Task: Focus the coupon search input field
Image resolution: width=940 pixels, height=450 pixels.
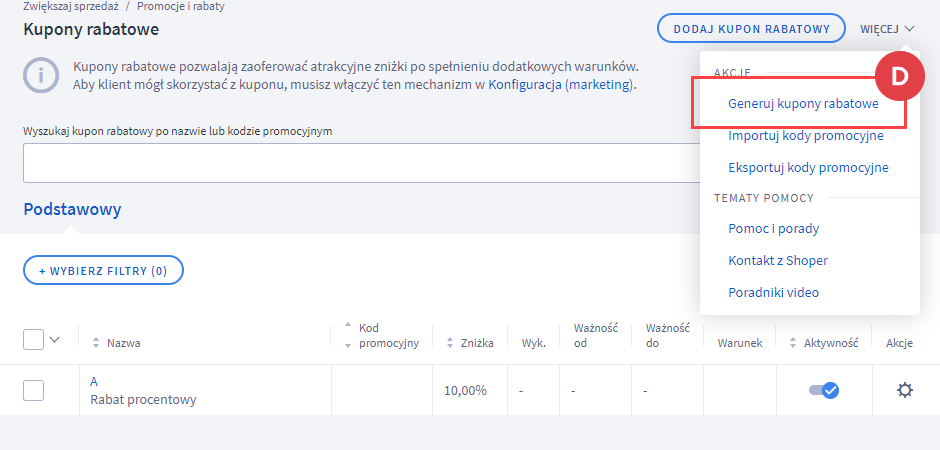Action: [361, 162]
